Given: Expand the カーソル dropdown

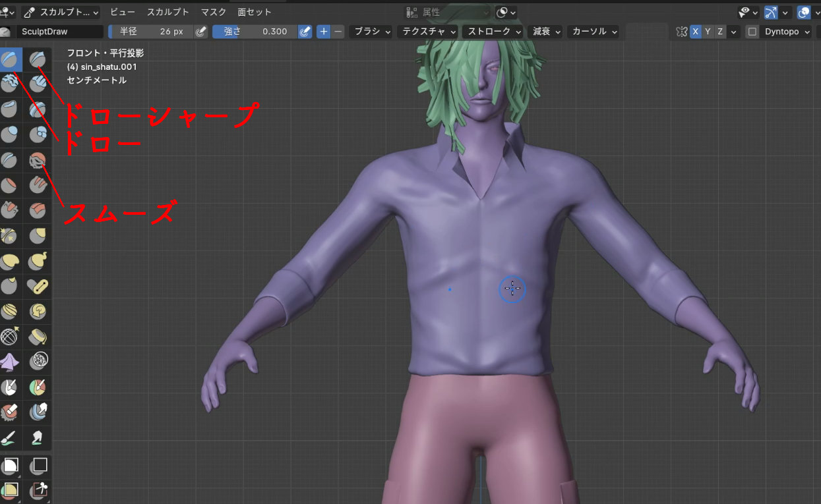Looking at the screenshot, I should coord(593,31).
